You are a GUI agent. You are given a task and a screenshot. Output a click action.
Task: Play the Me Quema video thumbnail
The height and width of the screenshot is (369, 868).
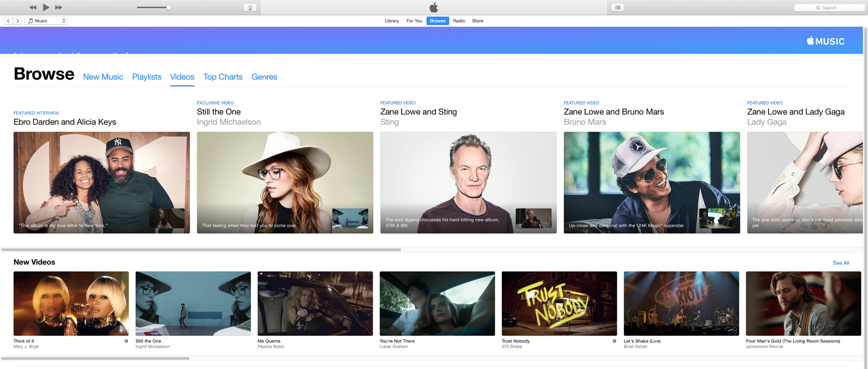coord(315,303)
